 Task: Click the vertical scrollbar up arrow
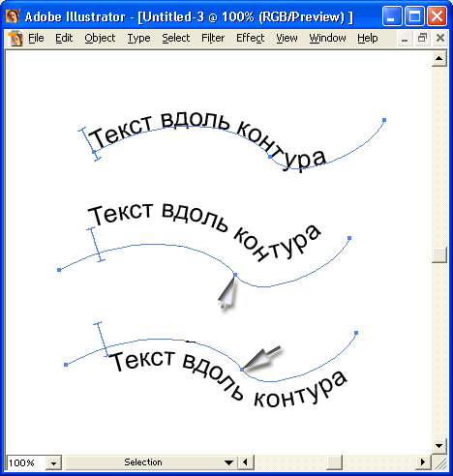439,58
